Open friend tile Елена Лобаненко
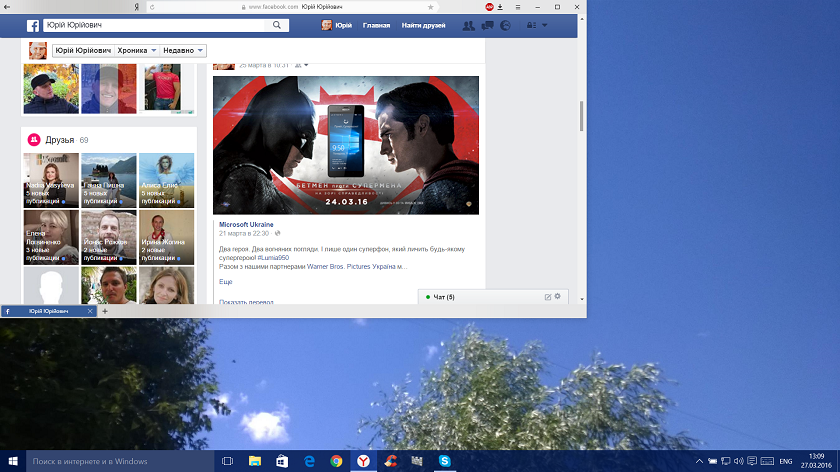This screenshot has width=840, height=472. tap(51, 237)
